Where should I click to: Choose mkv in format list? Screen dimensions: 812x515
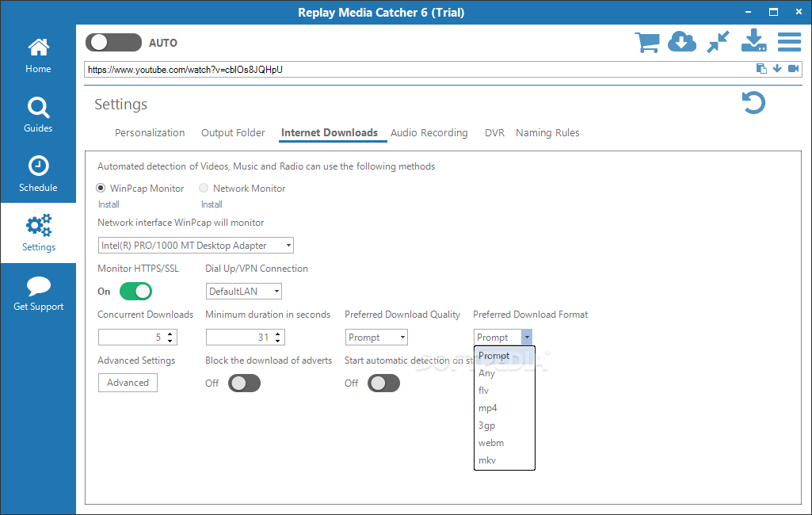tap(505, 460)
